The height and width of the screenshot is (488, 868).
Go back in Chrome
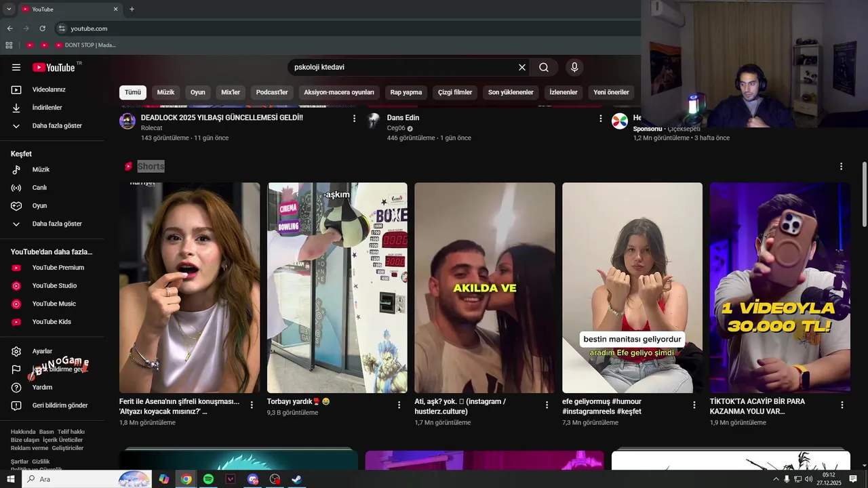coord(9,28)
